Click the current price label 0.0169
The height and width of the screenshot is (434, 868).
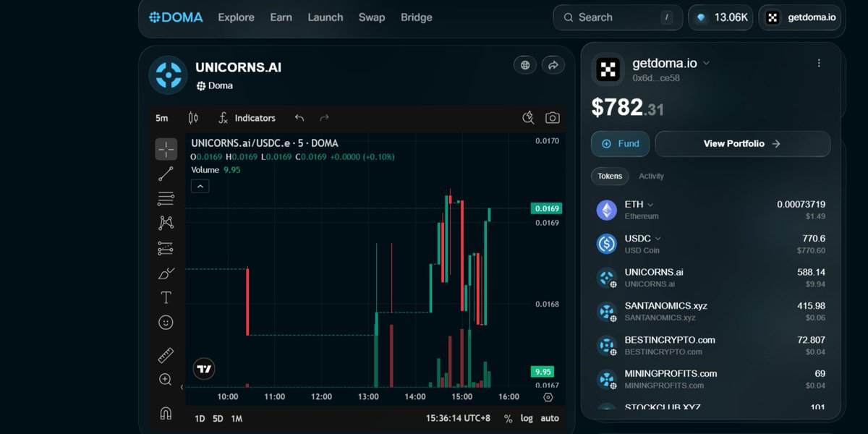546,208
